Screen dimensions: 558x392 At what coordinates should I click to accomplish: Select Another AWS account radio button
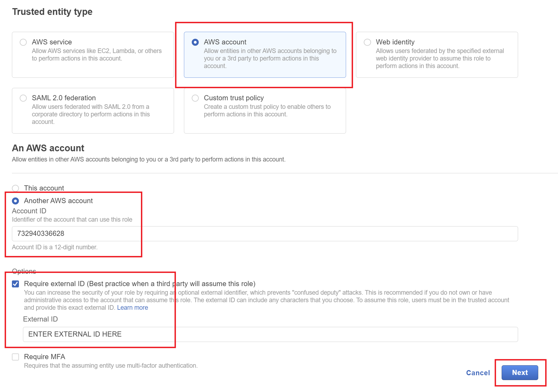16,201
